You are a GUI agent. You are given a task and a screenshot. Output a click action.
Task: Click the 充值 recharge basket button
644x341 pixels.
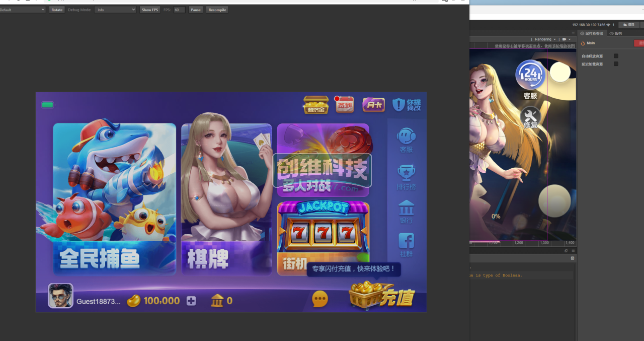pos(382,295)
